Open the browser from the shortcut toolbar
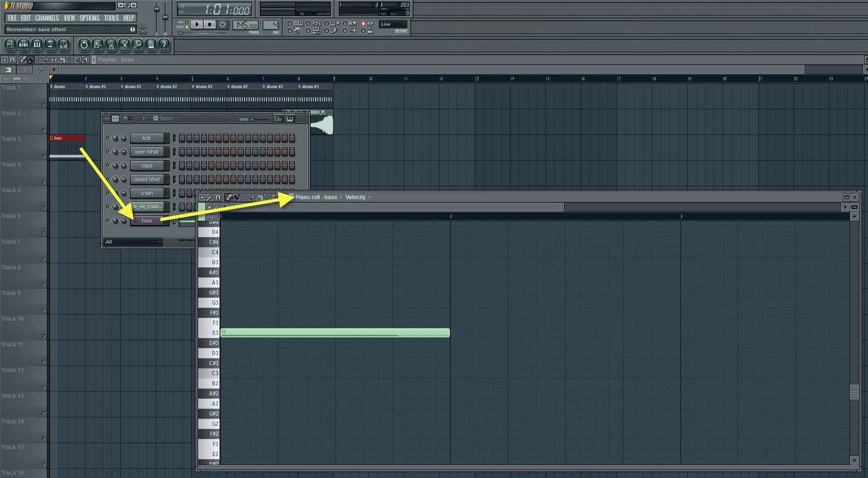The width and height of the screenshot is (868, 478). click(x=50, y=45)
